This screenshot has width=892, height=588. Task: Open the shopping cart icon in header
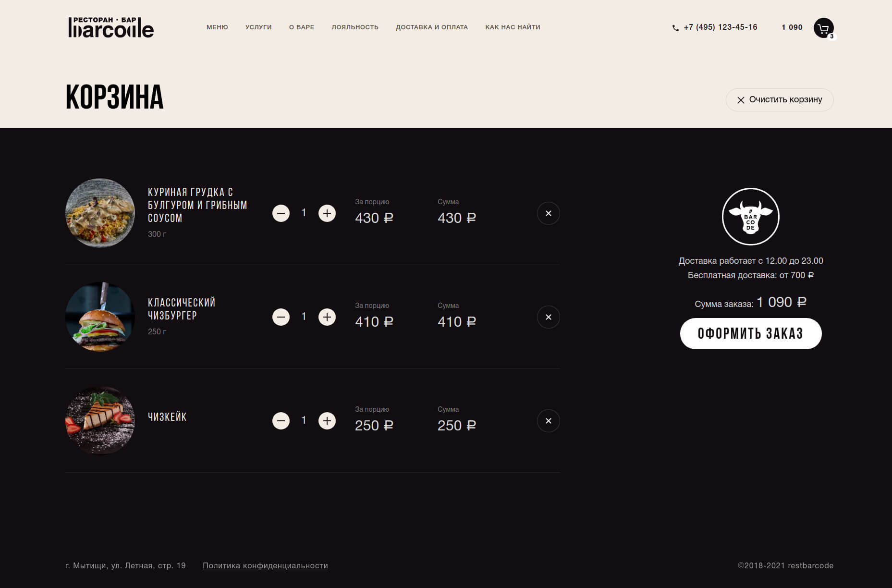823,28
